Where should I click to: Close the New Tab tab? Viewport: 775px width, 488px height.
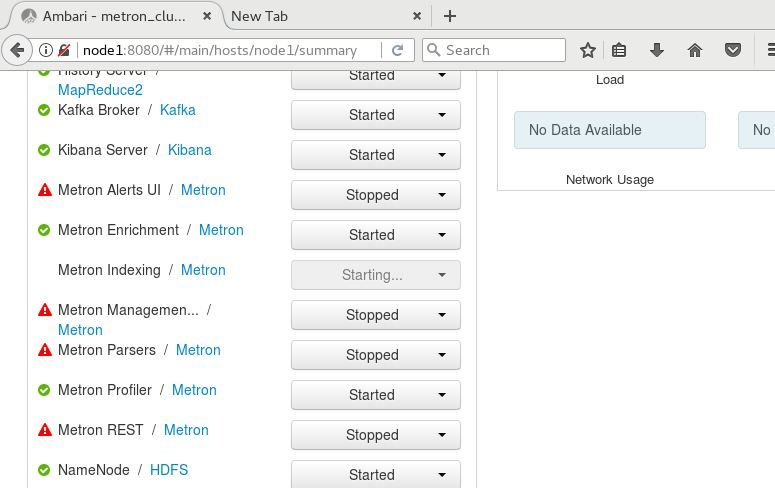point(417,16)
